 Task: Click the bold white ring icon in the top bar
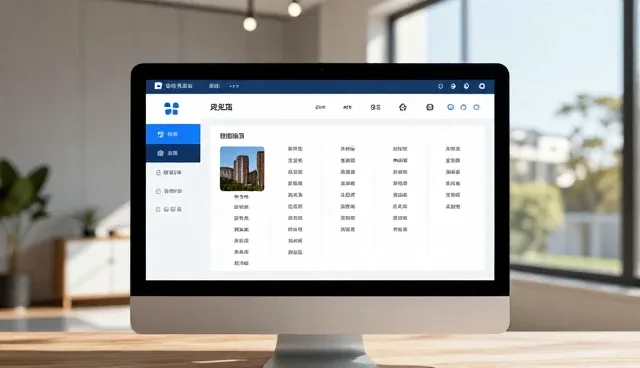[x=482, y=86]
